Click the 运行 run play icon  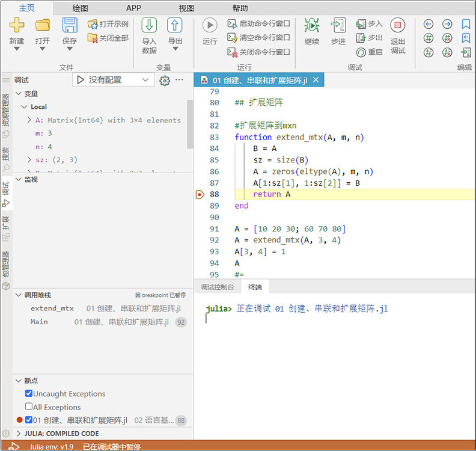coord(210,25)
